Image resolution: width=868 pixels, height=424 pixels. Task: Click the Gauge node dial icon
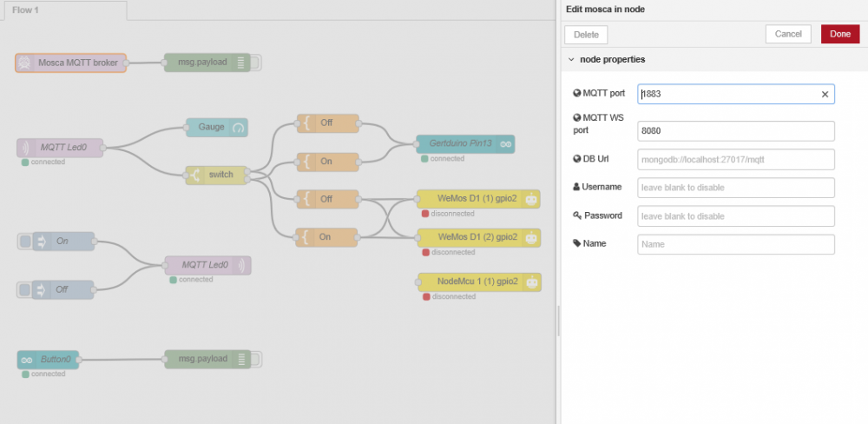239,128
